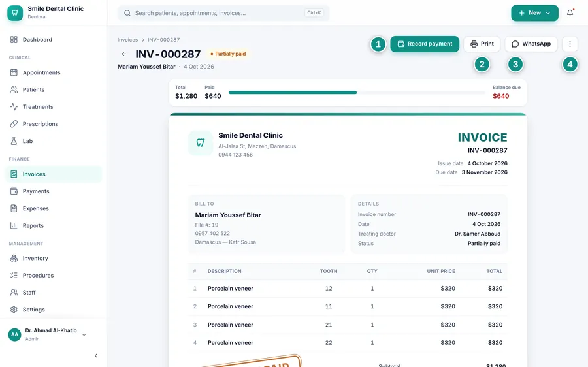
Task: Click the payment progress bar
Action: (357, 93)
